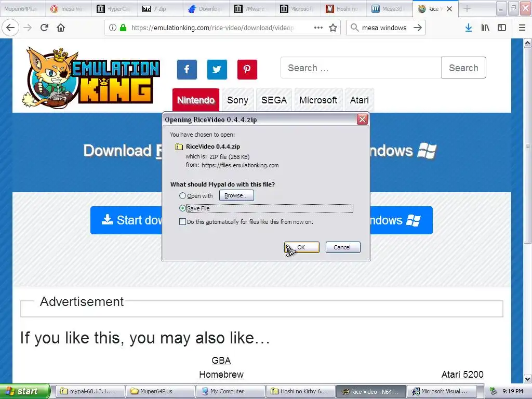Screen dimensions: 532x399
Task: Switch to the Hoshi no browser tab
Action: tap(344, 9)
